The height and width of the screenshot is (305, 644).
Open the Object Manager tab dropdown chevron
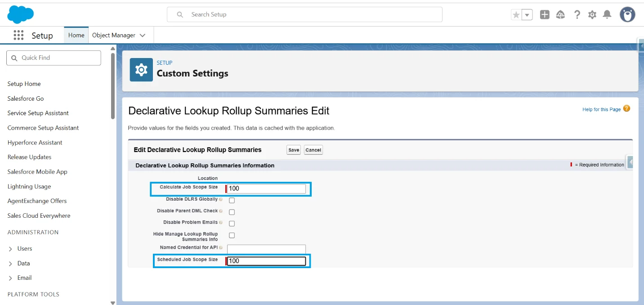(x=143, y=35)
